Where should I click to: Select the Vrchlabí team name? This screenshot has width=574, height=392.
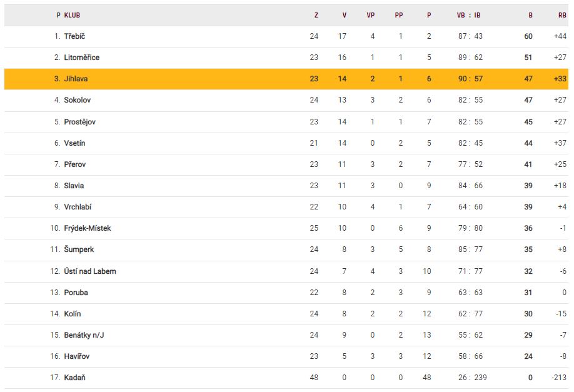78,207
